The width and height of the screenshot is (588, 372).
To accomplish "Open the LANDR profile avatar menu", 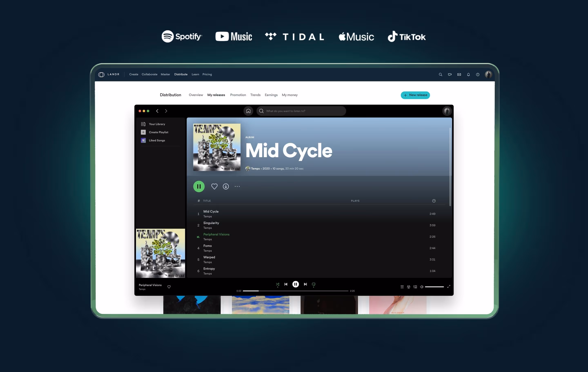I will click(488, 75).
